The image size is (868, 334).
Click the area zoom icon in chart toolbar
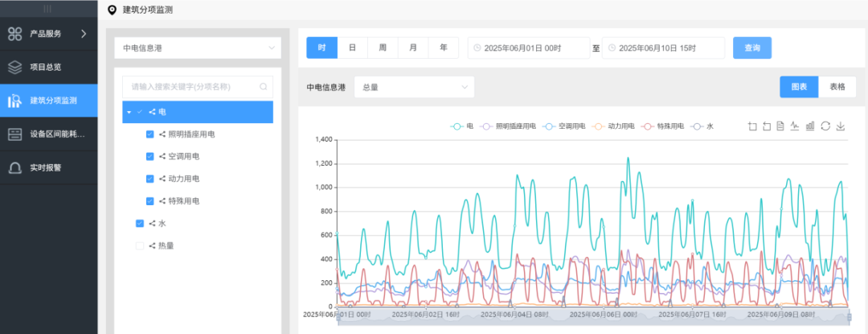point(752,126)
